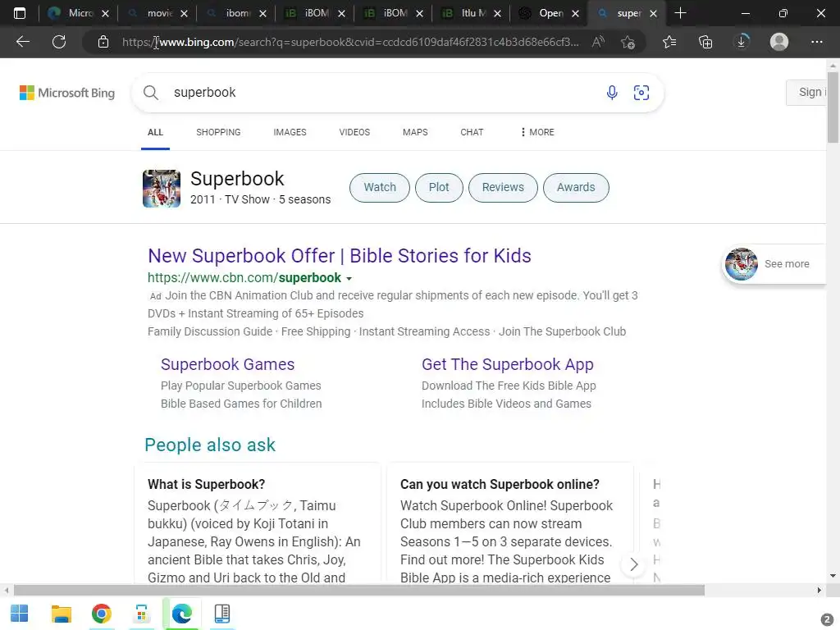Image resolution: width=840 pixels, height=630 pixels.
Task: Expand the cbn.com ad URL dropdown arrow
Action: pos(349,279)
